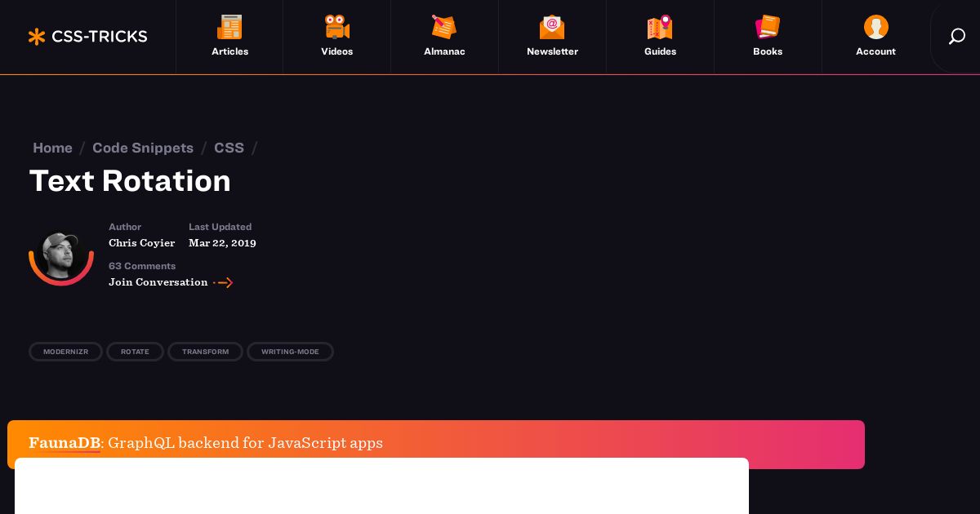
Task: Click the Text Rotation heading
Action: [x=130, y=180]
